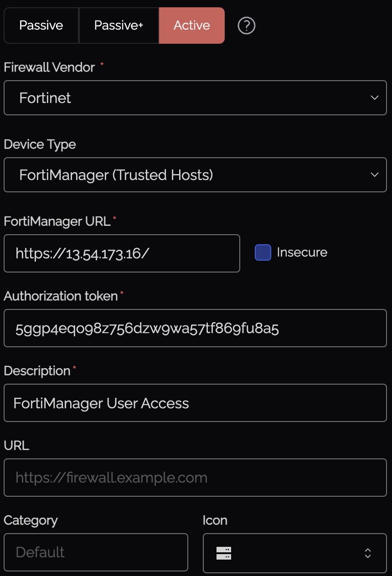Image resolution: width=392 pixels, height=576 pixels.
Task: Click the Category input field
Action: [96, 552]
